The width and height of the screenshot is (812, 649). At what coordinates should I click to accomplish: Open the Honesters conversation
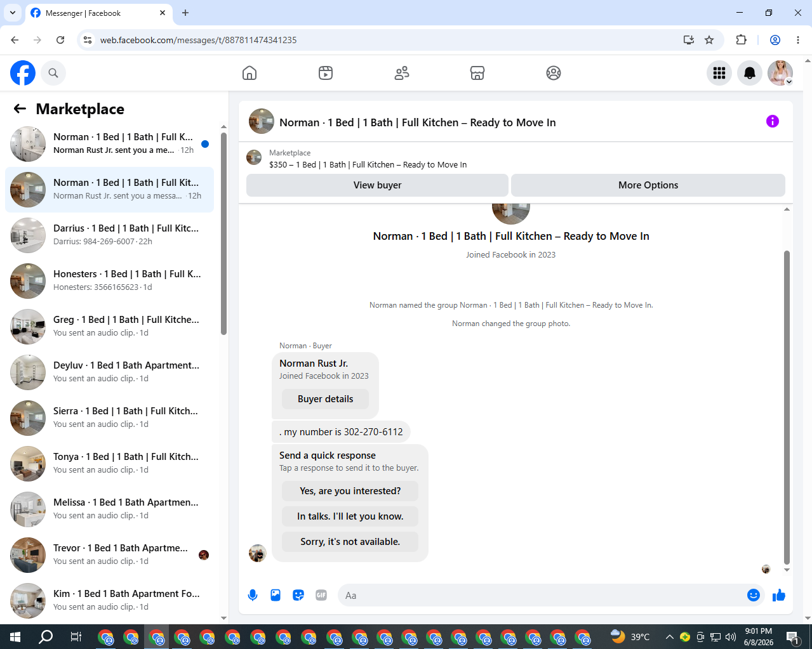click(109, 281)
